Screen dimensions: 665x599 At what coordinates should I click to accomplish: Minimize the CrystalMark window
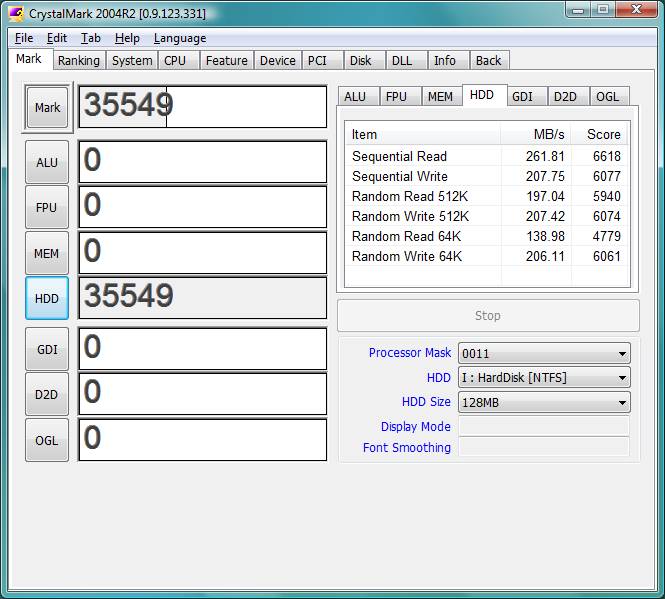coord(578,9)
